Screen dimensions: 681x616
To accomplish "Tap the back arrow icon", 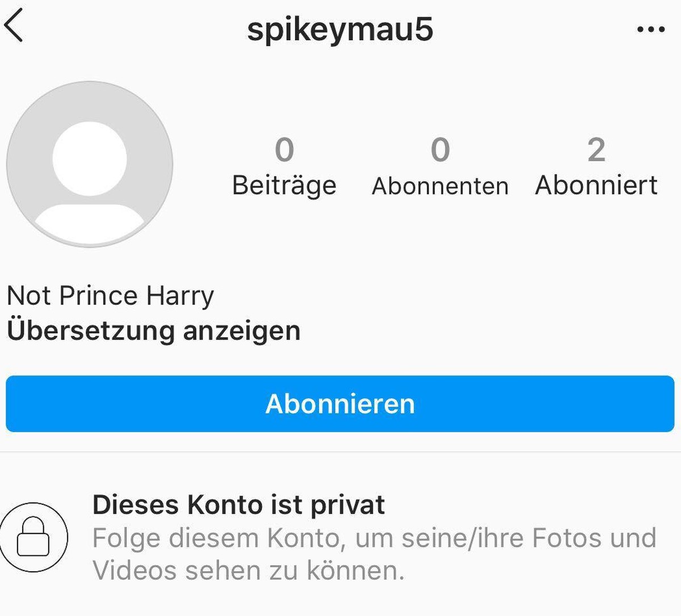I will (x=14, y=26).
